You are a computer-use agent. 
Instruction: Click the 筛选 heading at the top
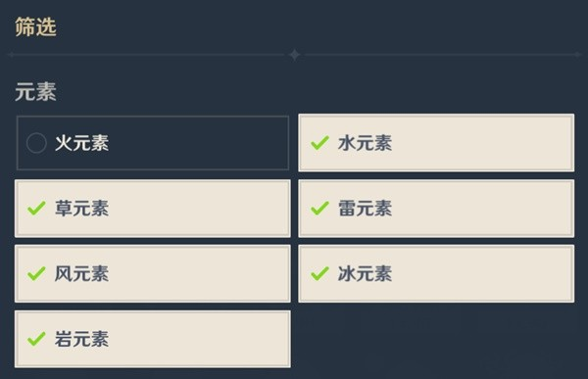pos(35,27)
